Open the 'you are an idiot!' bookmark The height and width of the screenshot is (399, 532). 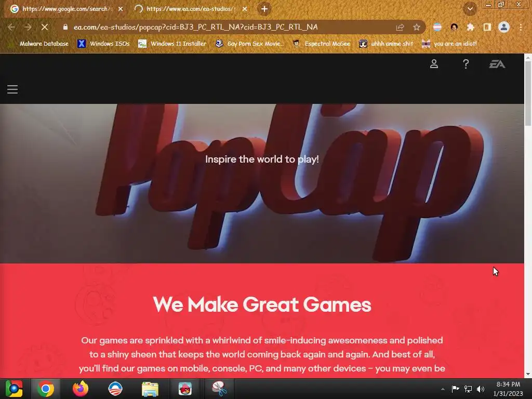pos(449,44)
